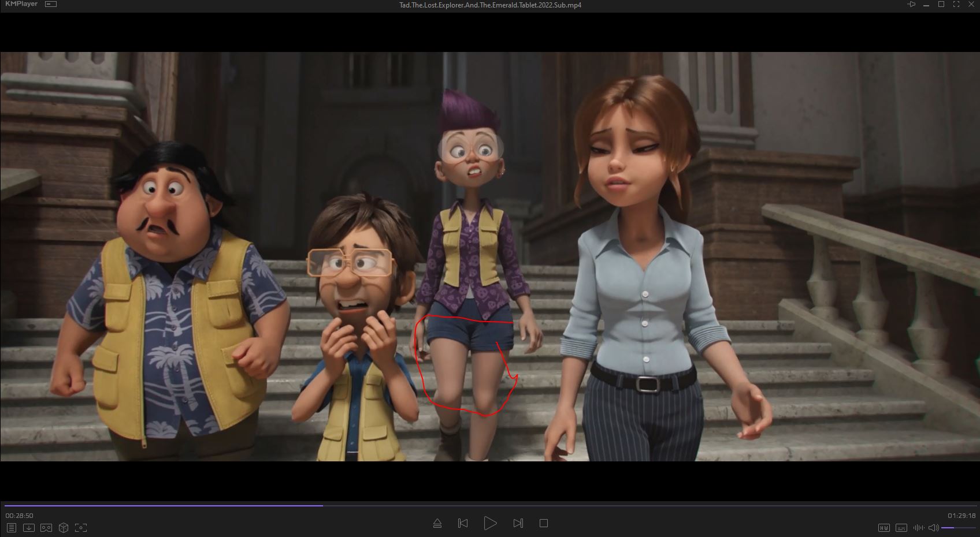
Task: Click the video seek progress bar
Action: pos(490,505)
